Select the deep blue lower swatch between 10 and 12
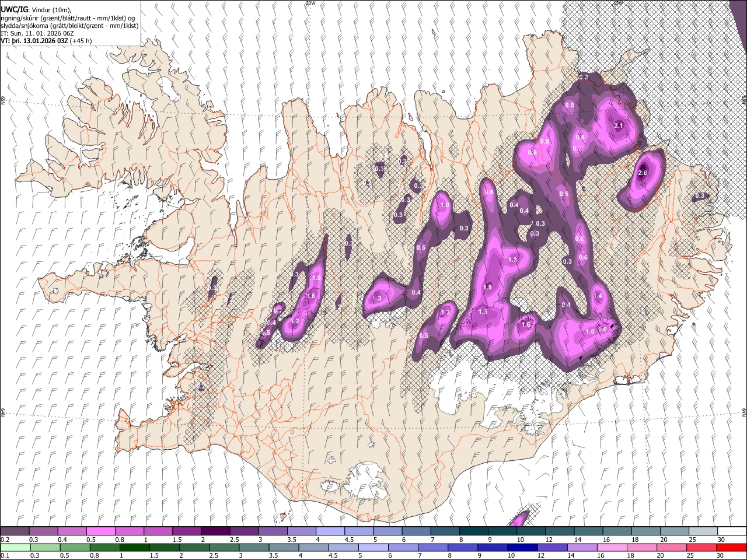The width and height of the screenshot is (747, 560). coord(523,547)
